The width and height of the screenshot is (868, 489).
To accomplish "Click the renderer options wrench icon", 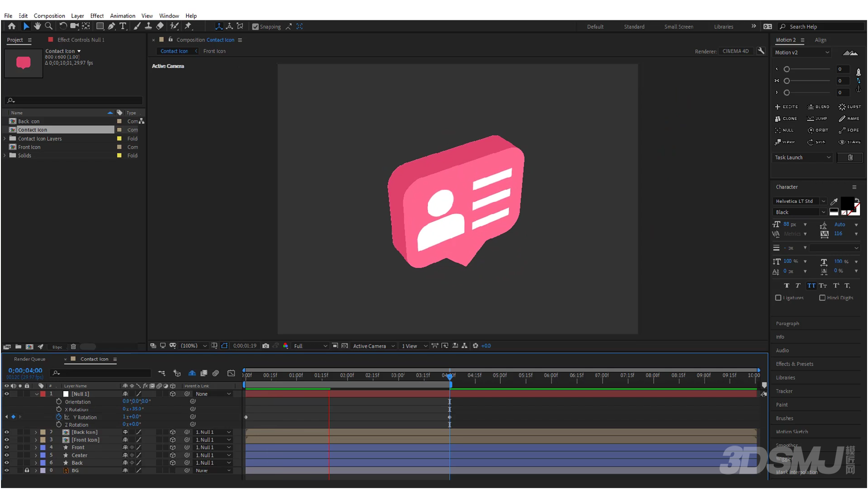I will 761,51.
